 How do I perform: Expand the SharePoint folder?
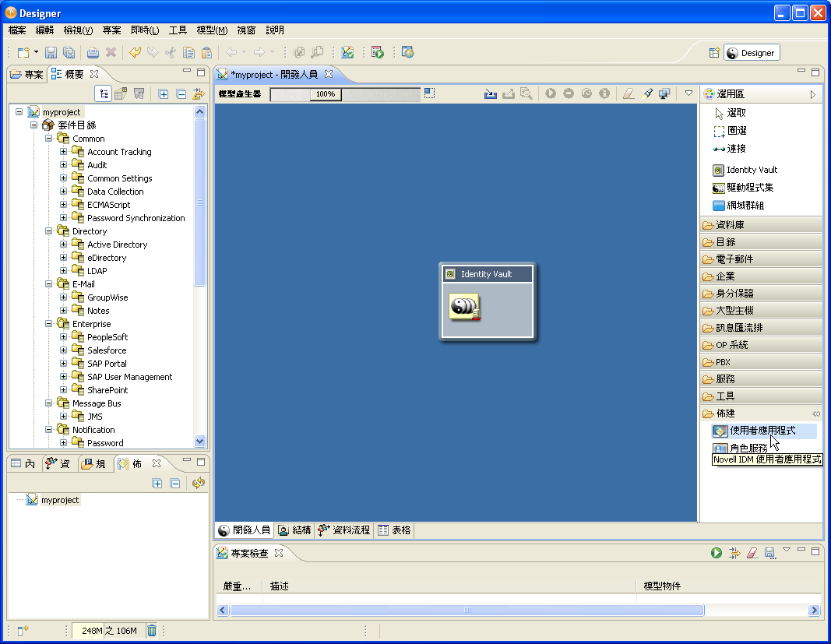coord(64,390)
